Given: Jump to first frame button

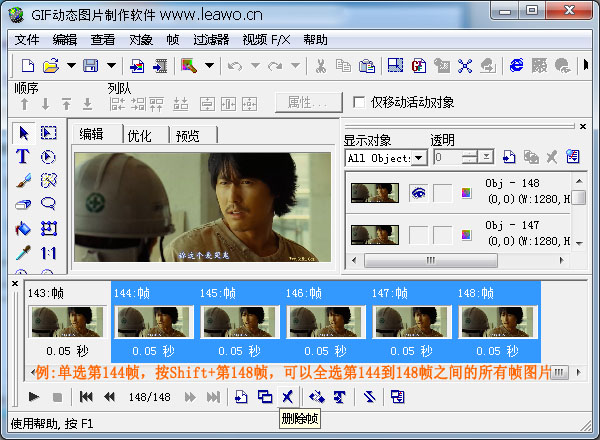Looking at the screenshot, I should (86, 397).
